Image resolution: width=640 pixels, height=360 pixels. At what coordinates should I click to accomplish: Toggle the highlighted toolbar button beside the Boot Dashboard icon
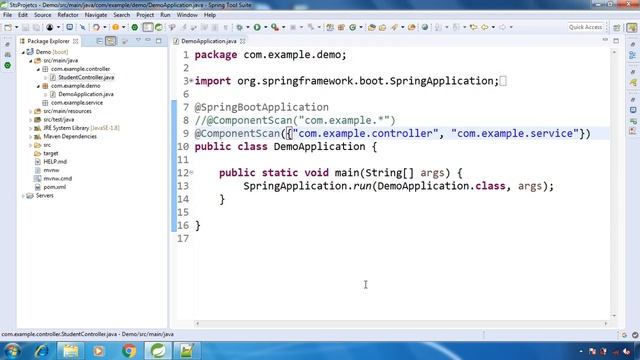(148, 27)
